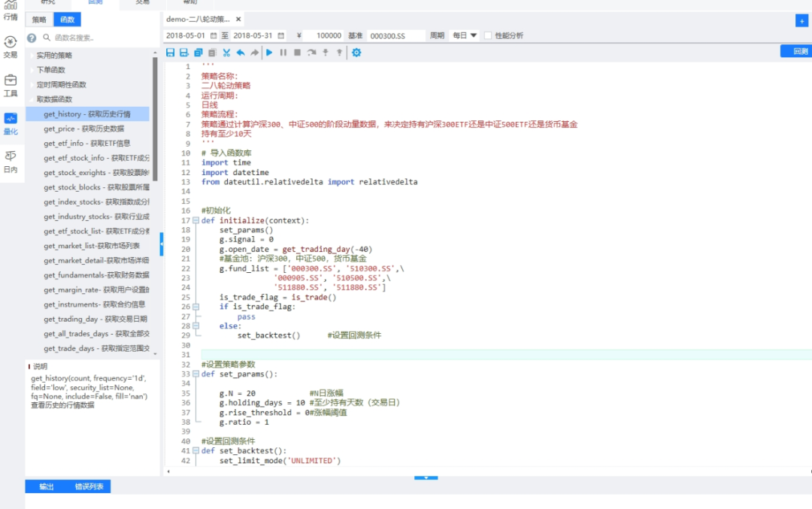
Task: Add a new tab with plus button
Action: click(801, 20)
